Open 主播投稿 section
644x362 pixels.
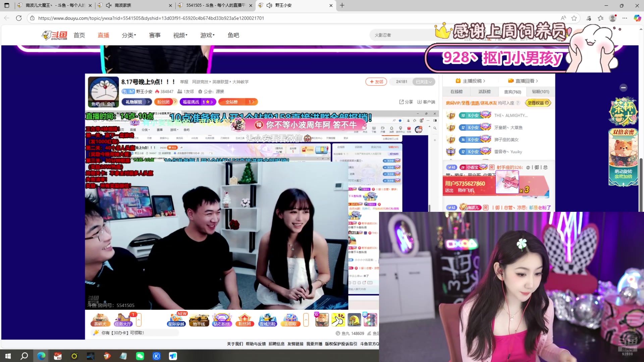470,81
